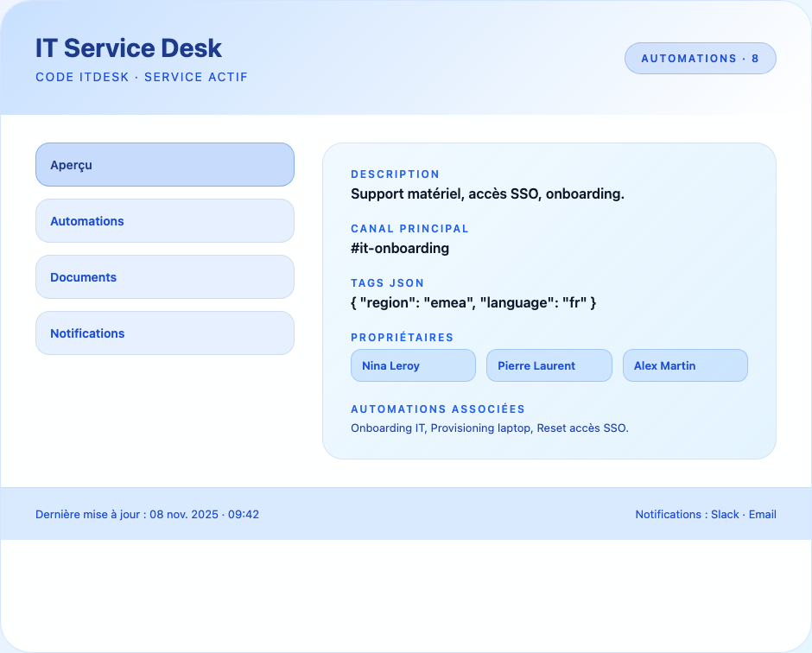Image resolution: width=812 pixels, height=653 pixels.
Task: Select owner chip Nina Leroy
Action: click(413, 365)
